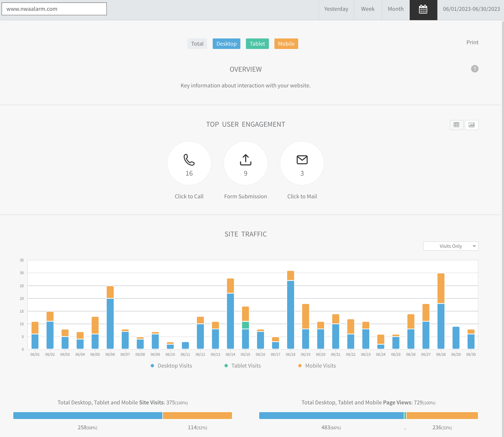Click the Click to Call phone icon
This screenshot has height=437, width=504.
(x=189, y=160)
